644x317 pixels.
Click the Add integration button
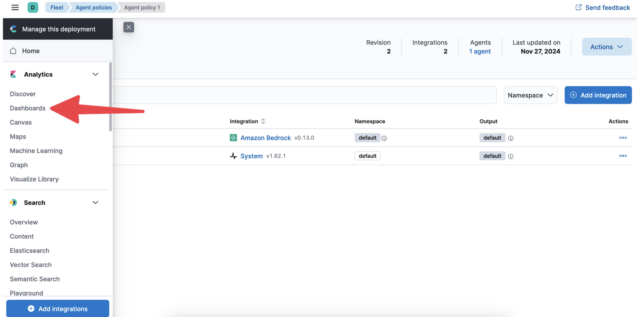coord(598,95)
